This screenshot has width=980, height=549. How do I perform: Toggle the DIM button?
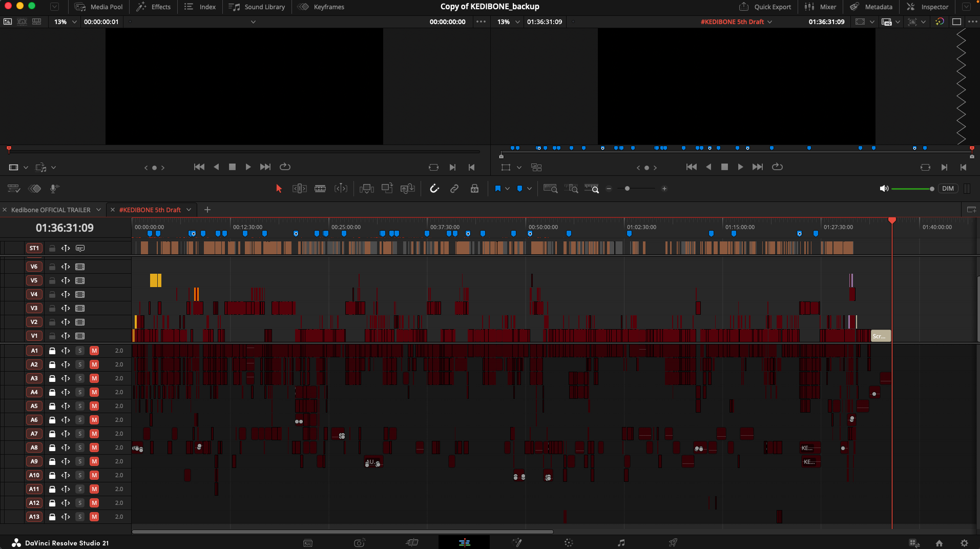click(x=948, y=189)
